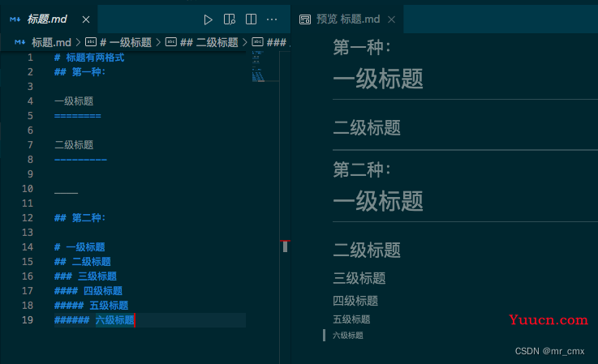Expand the '# 一级标题' breadcrumb

[x=125, y=42]
